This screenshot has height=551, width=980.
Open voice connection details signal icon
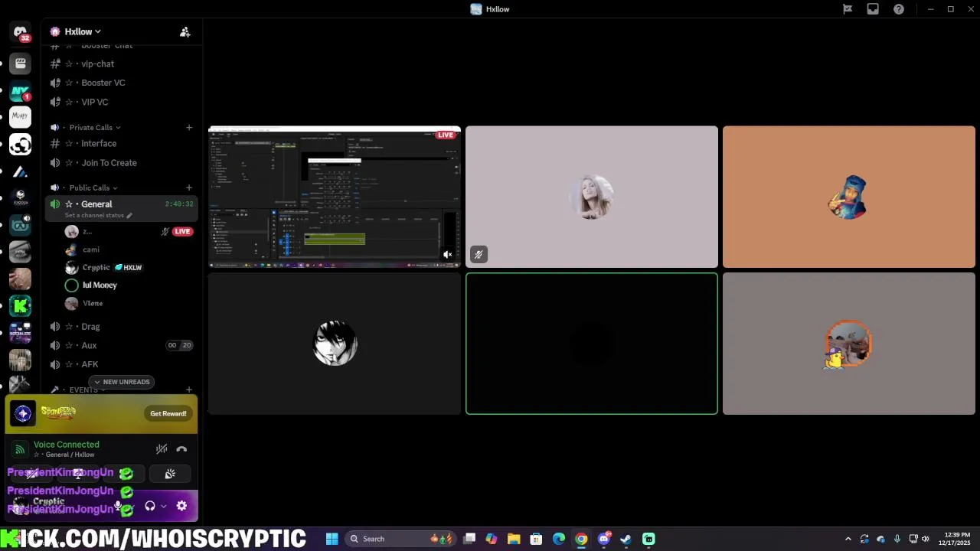tap(20, 449)
